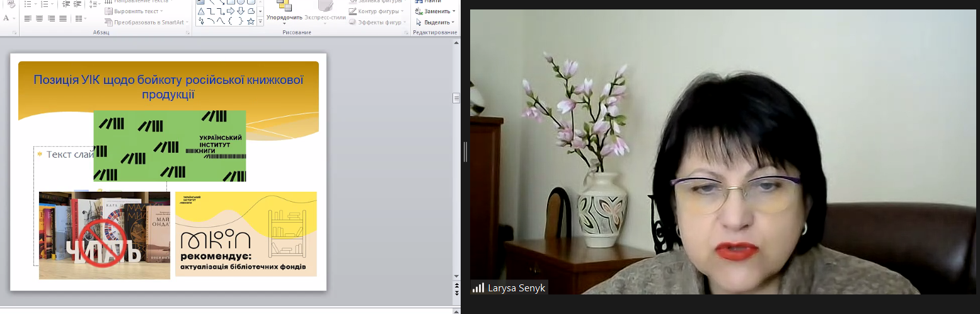Select the bookshelf photo with prohibition sign
This screenshot has height=314, width=980.
[105, 235]
